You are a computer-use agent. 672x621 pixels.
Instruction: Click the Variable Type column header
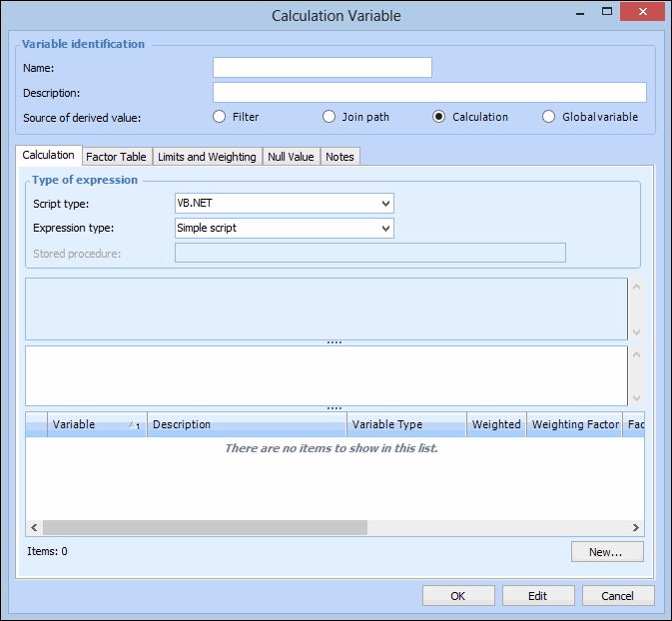(x=406, y=424)
